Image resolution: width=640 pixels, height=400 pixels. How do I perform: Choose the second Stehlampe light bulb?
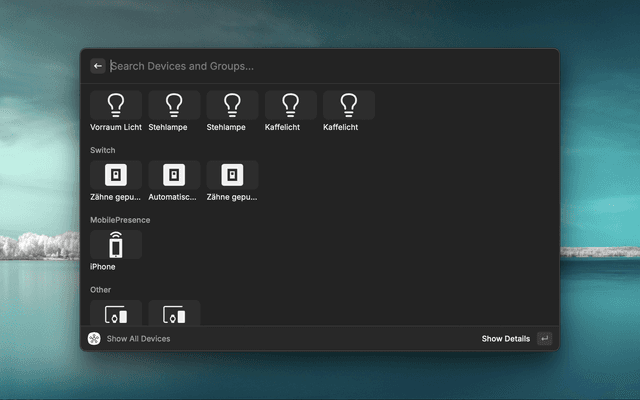click(232, 106)
